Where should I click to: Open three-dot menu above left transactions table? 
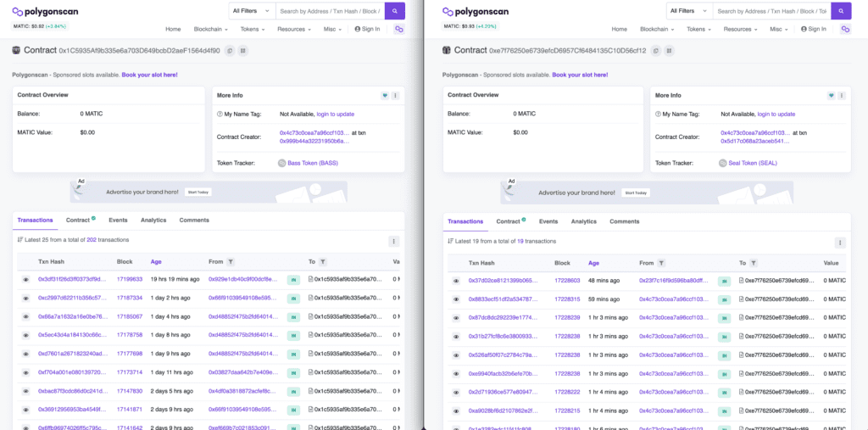393,241
